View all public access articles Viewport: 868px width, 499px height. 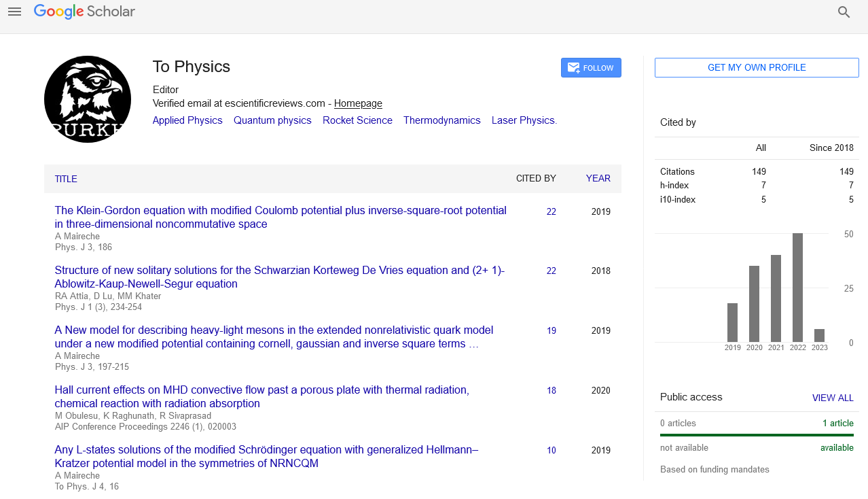coord(833,398)
